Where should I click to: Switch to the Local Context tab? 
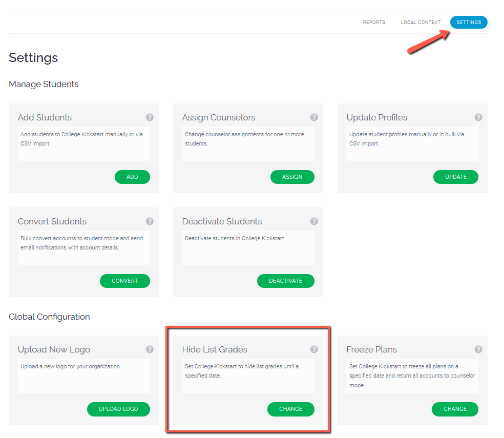[421, 22]
